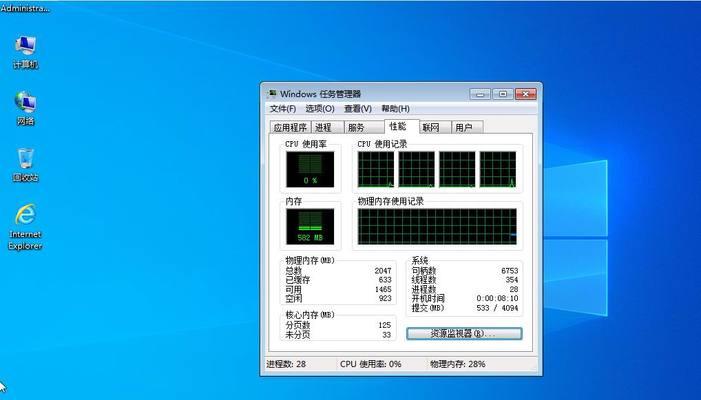701x400 pixels.
Task: Open the 文件(F) menu
Action: point(283,109)
